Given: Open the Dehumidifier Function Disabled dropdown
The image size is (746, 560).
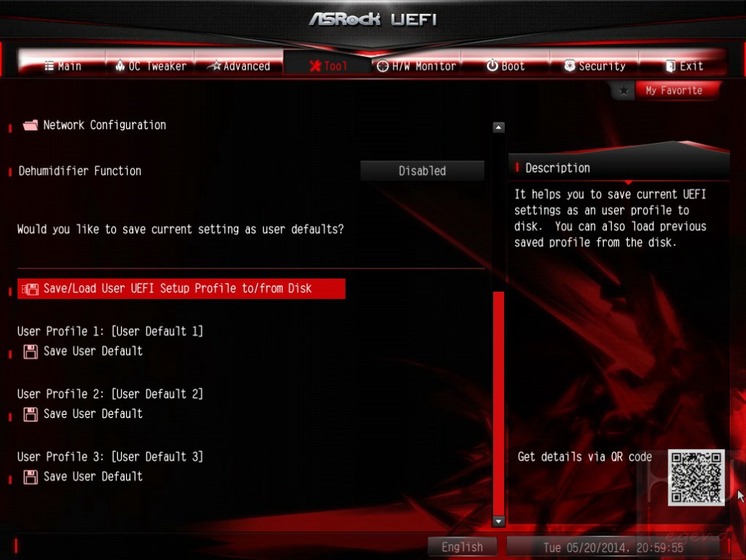Looking at the screenshot, I should [422, 171].
